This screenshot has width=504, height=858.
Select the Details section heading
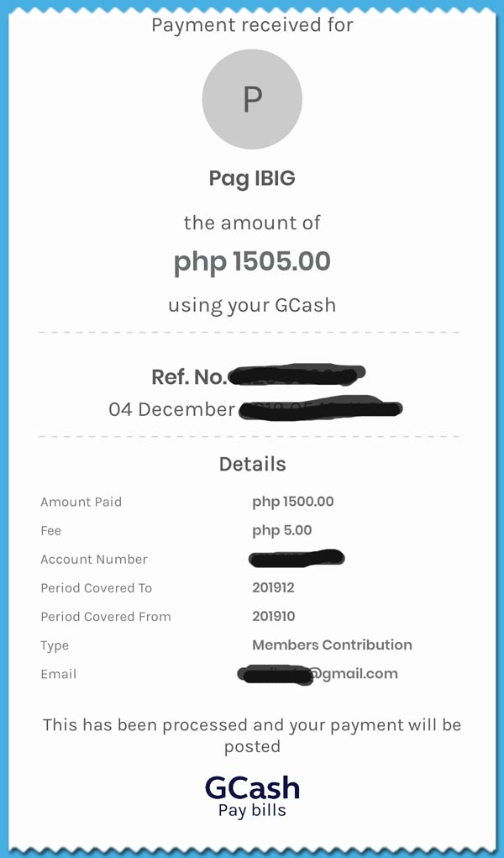point(252,464)
